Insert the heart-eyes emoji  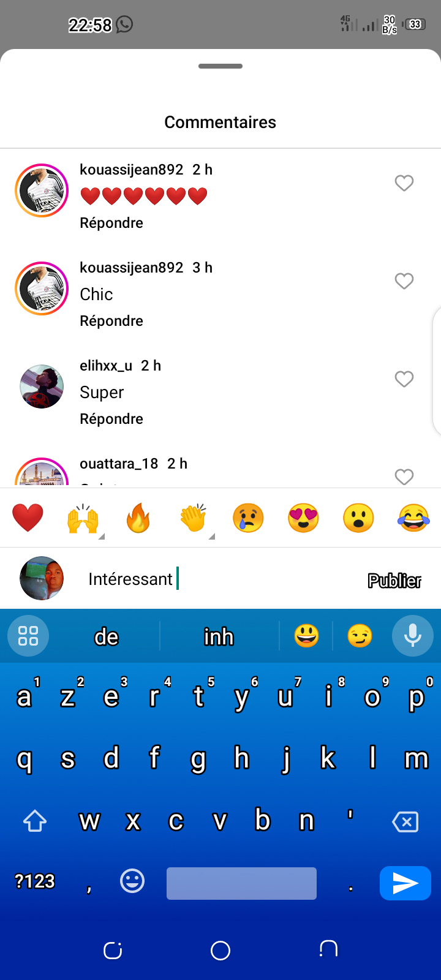303,518
